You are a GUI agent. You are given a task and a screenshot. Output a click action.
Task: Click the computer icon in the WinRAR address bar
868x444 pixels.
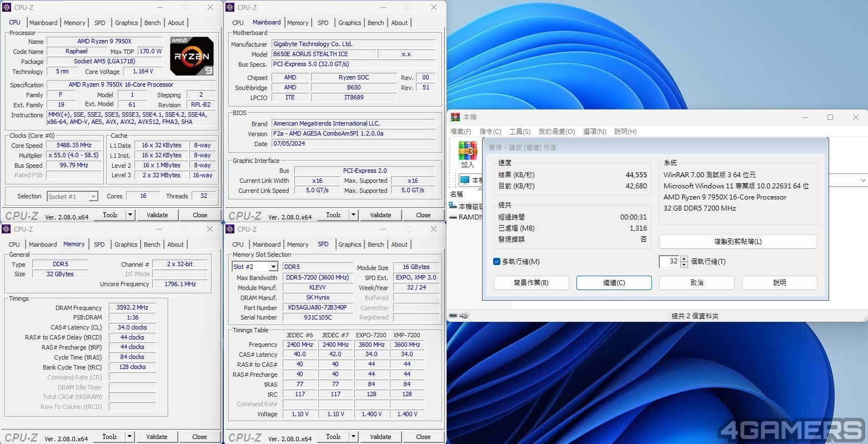pos(465,180)
